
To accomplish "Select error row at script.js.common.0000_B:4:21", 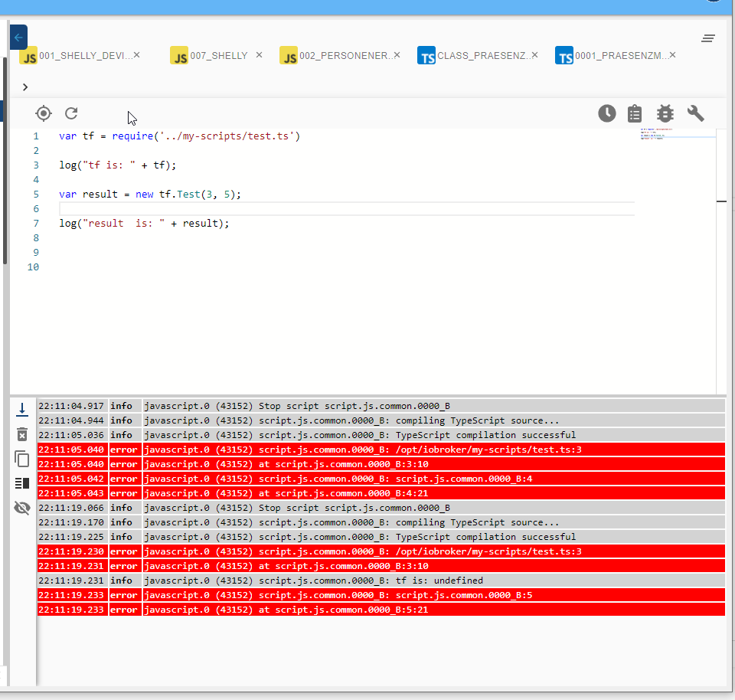I will pos(381,493).
